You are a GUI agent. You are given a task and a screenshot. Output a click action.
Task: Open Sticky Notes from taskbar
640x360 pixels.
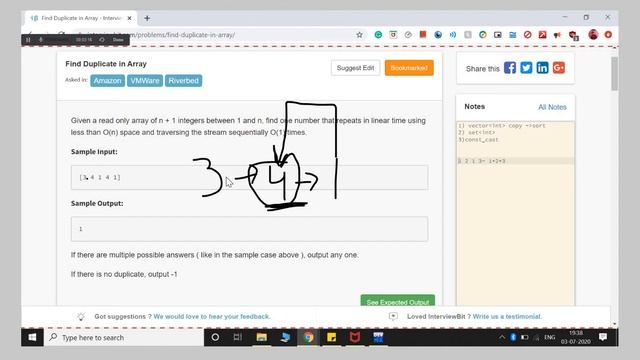331,338
